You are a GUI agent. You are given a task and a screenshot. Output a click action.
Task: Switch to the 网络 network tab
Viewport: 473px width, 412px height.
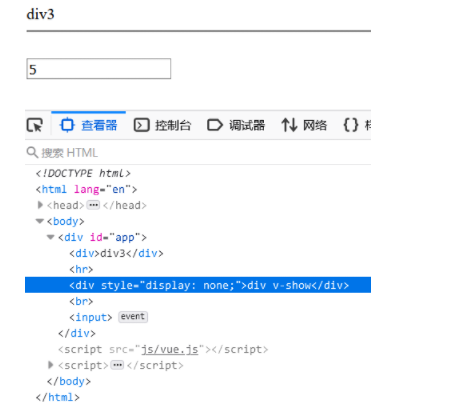304,125
